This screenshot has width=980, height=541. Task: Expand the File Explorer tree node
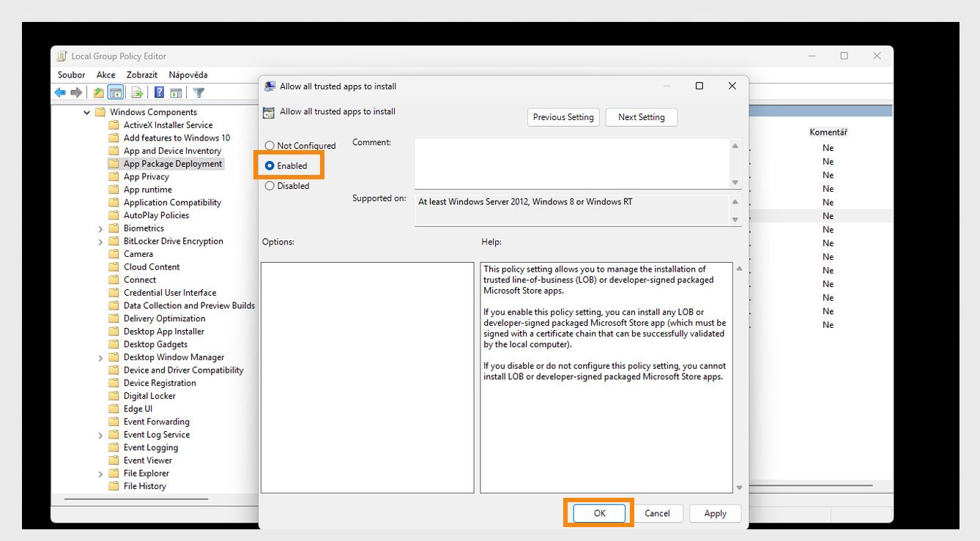point(100,474)
